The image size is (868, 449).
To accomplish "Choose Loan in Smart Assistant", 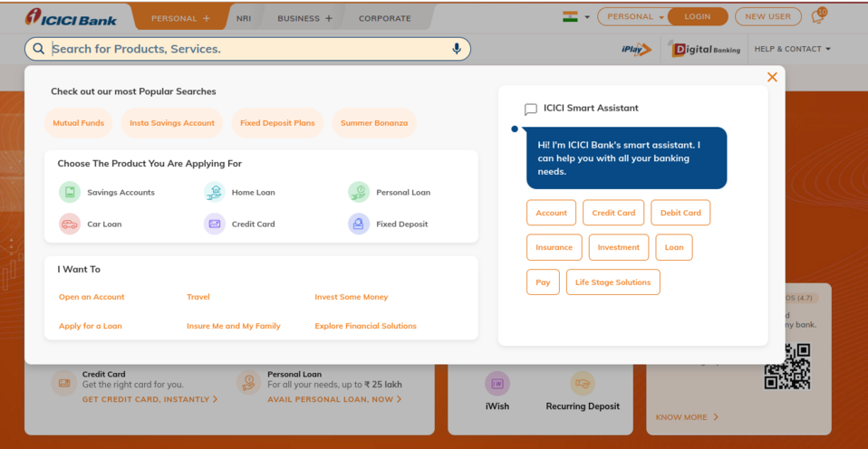I will coord(674,247).
